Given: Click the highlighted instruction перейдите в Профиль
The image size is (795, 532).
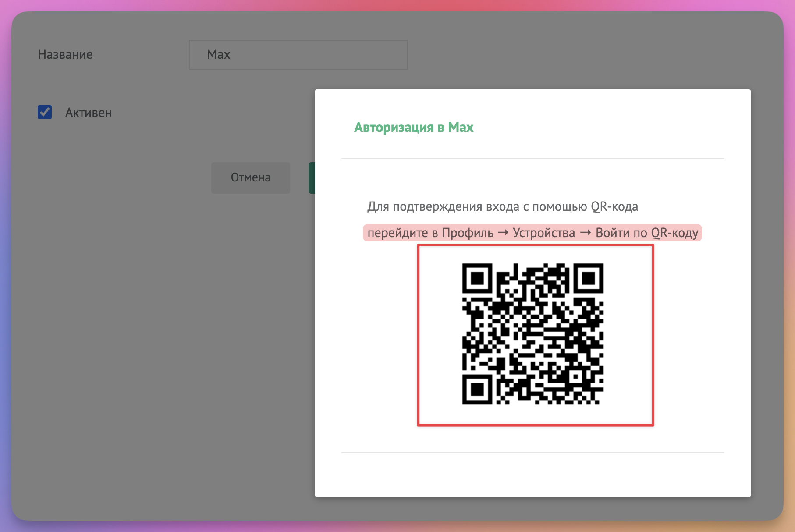Looking at the screenshot, I should 532,233.
